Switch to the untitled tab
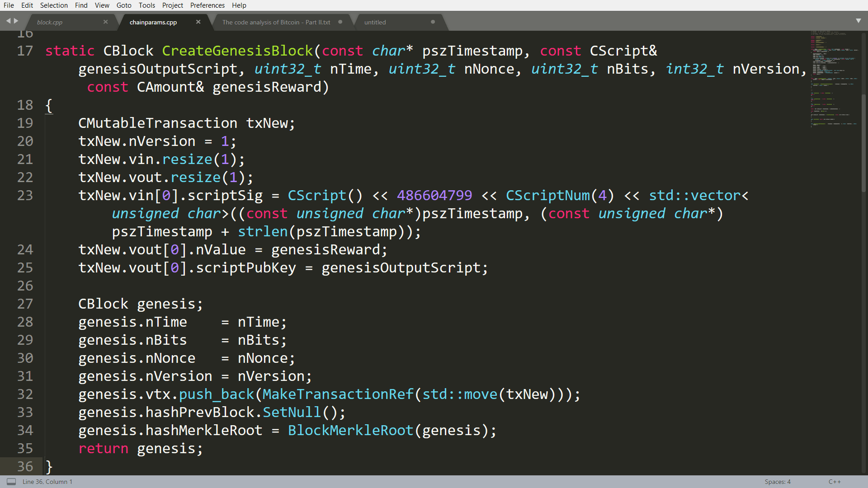The height and width of the screenshot is (488, 868). (375, 22)
